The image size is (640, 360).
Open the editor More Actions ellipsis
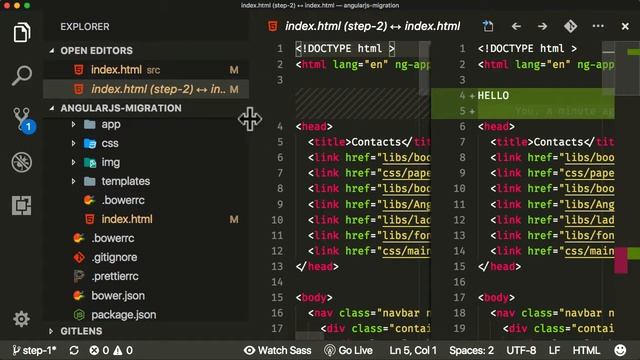click(598, 27)
